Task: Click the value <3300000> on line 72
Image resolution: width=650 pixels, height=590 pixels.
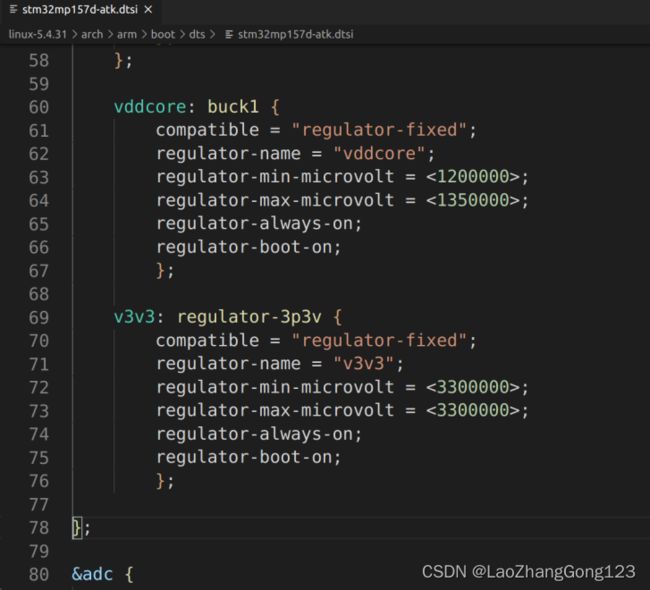Action: 473,387
